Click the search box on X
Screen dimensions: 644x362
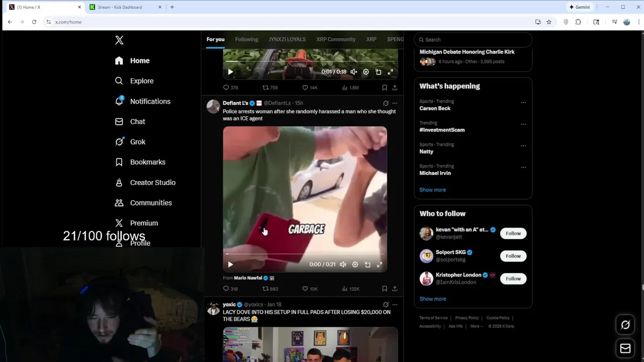[473, 40]
